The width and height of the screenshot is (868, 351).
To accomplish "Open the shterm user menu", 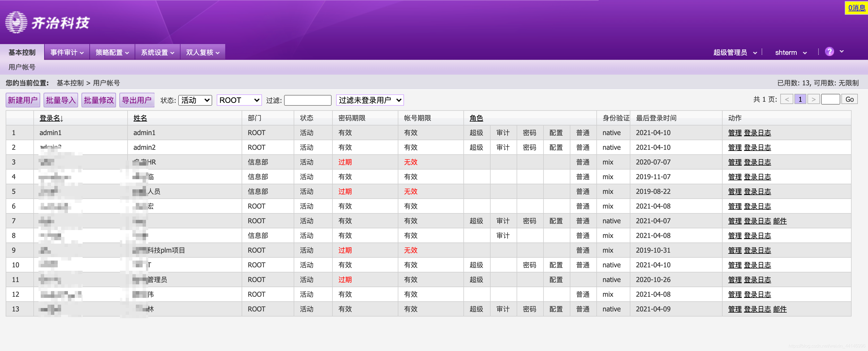I will pyautogui.click(x=790, y=53).
